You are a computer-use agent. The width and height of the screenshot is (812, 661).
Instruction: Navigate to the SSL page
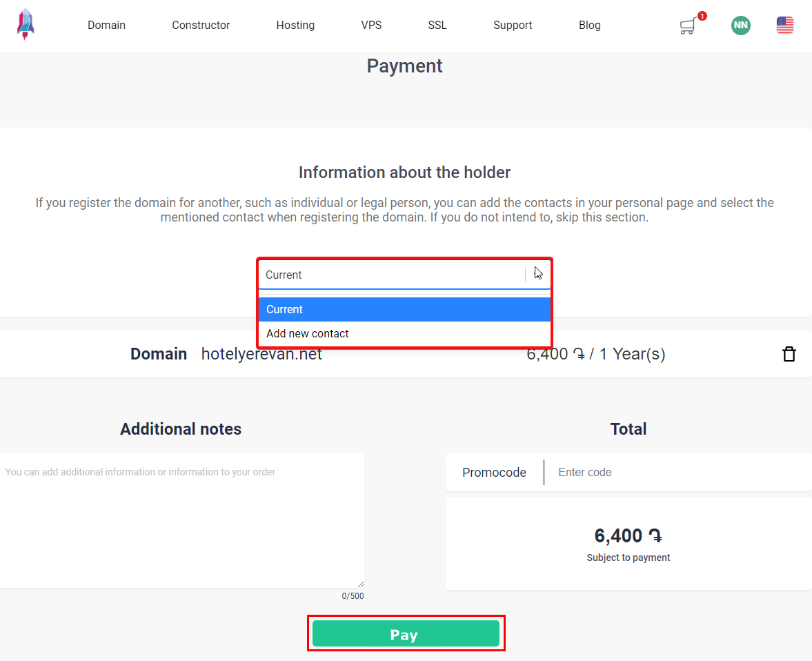point(437,25)
